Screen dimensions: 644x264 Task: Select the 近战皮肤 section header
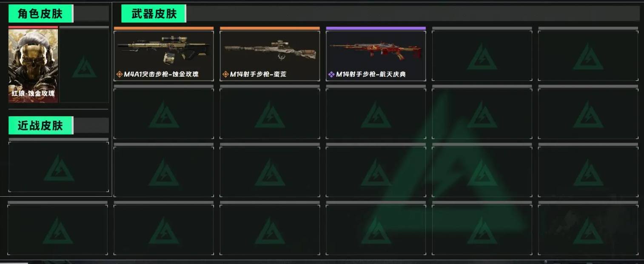click(x=41, y=125)
